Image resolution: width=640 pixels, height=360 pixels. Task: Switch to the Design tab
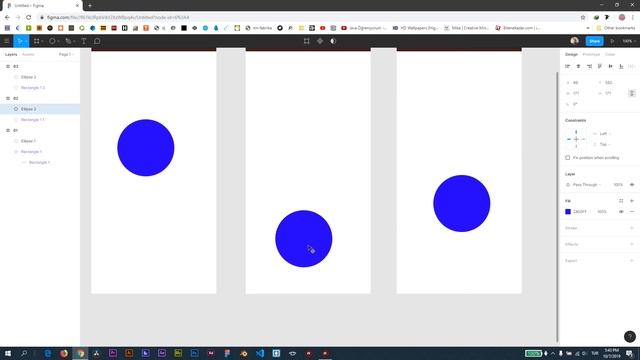tap(571, 54)
